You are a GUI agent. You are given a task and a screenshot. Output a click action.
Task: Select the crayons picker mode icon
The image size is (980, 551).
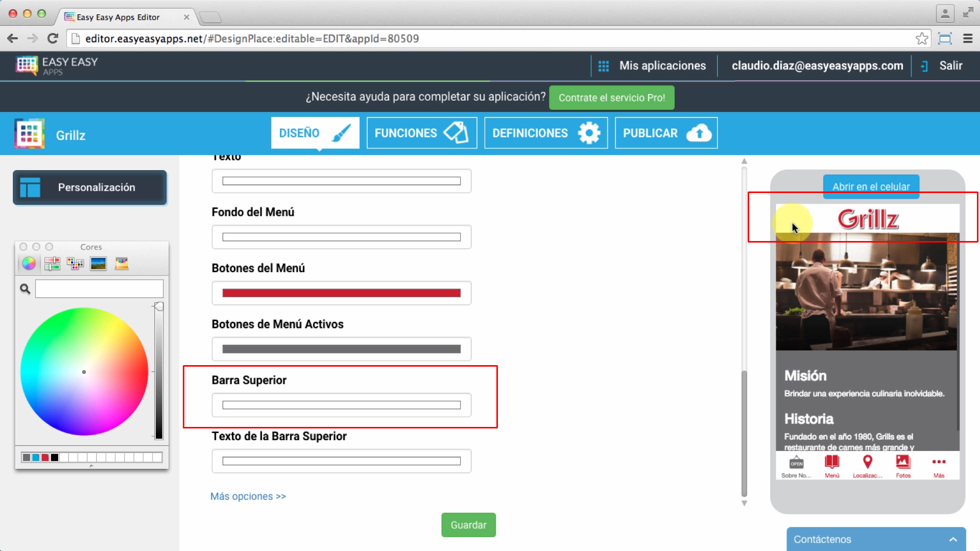[x=122, y=263]
